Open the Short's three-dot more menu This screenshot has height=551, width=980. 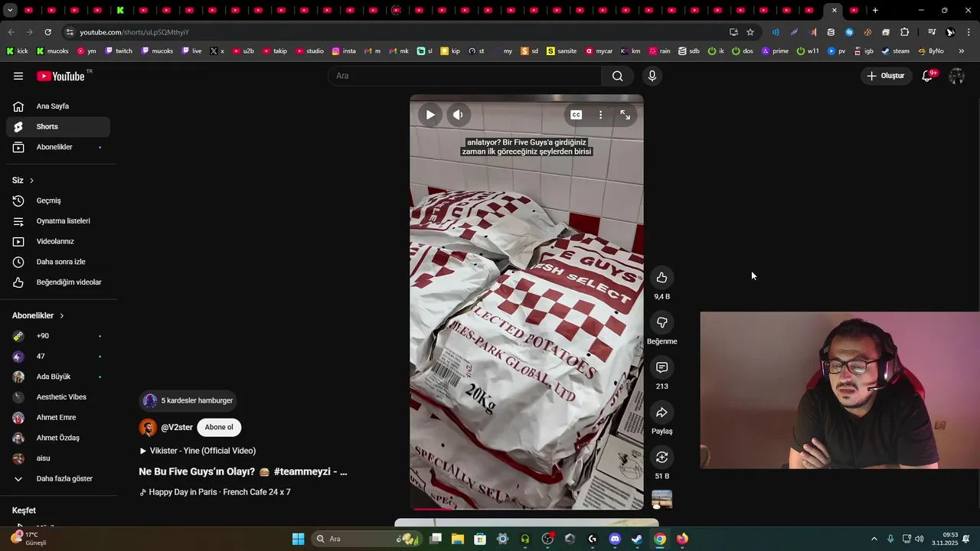click(600, 115)
